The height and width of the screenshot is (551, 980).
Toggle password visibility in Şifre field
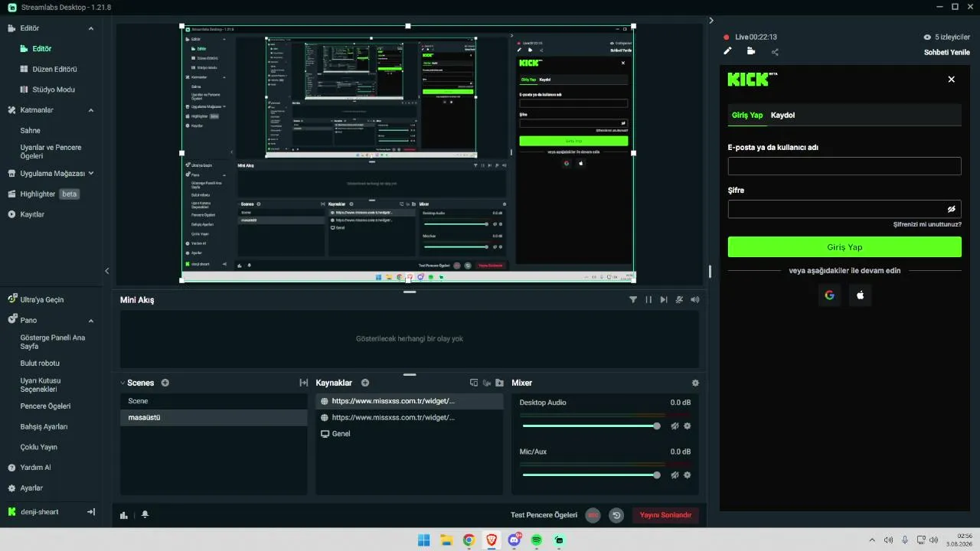(952, 209)
